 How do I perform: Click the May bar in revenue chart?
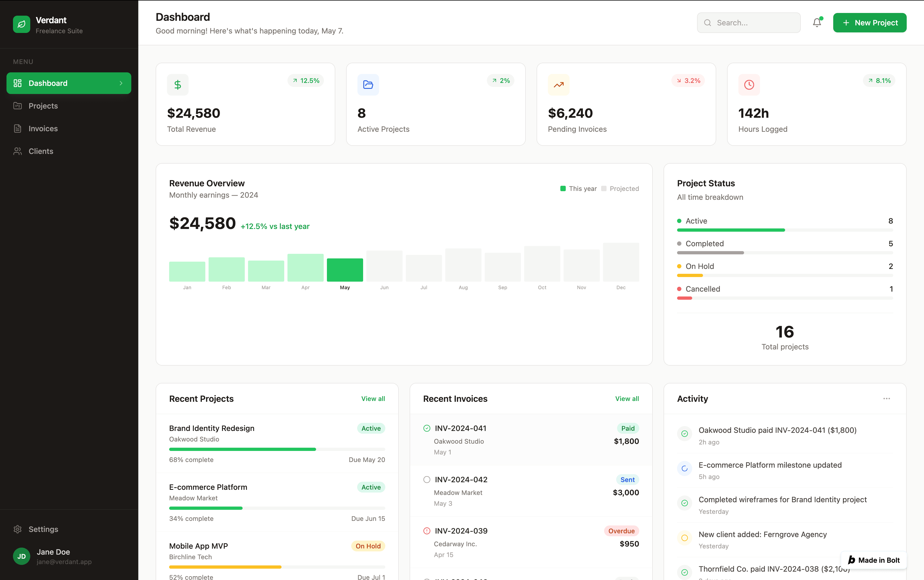pos(344,270)
